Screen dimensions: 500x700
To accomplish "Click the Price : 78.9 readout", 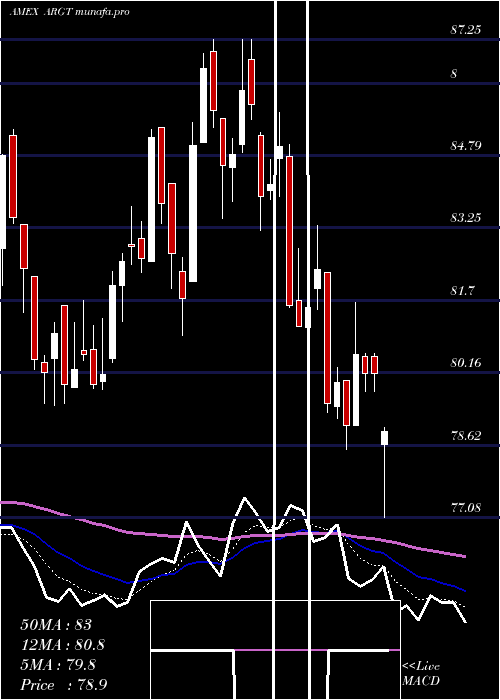I will point(63,685).
